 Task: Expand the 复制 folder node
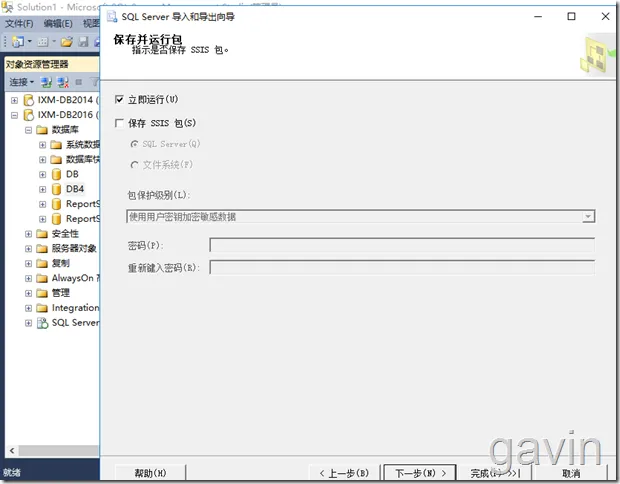(28, 264)
